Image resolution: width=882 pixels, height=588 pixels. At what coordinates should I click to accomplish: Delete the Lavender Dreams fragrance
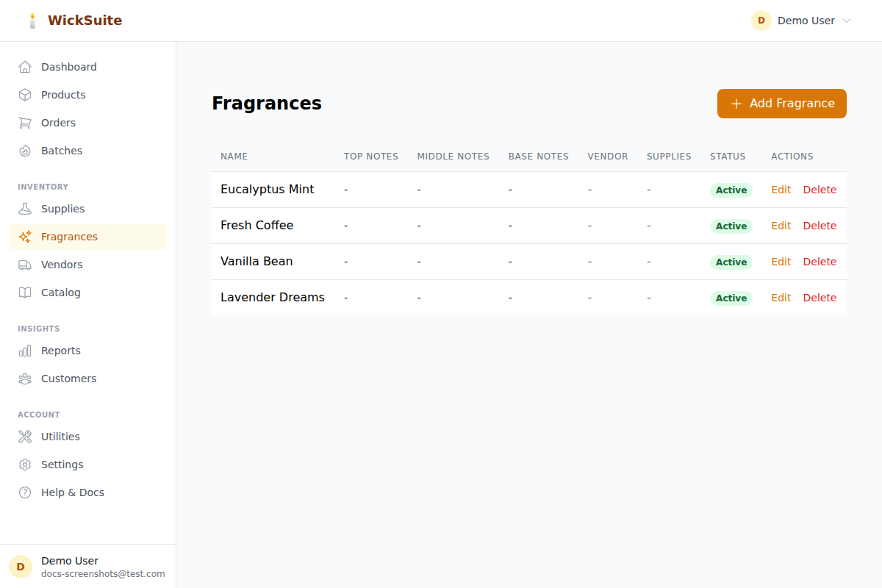click(820, 298)
